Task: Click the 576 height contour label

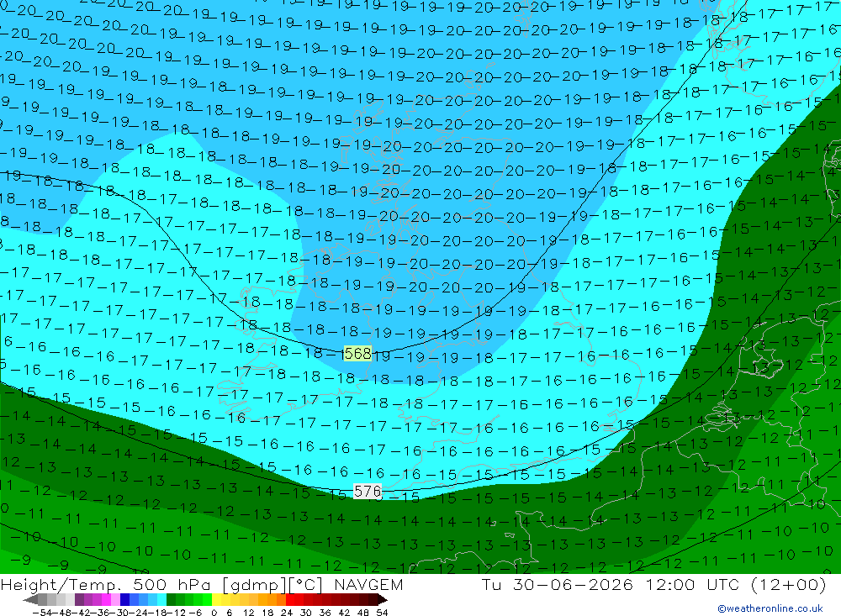Action: tap(368, 491)
